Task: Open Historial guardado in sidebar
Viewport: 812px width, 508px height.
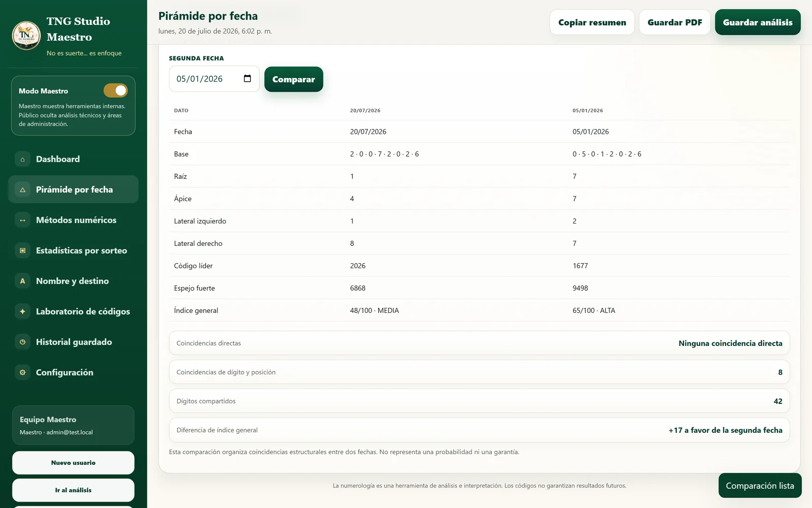Action: click(73, 342)
